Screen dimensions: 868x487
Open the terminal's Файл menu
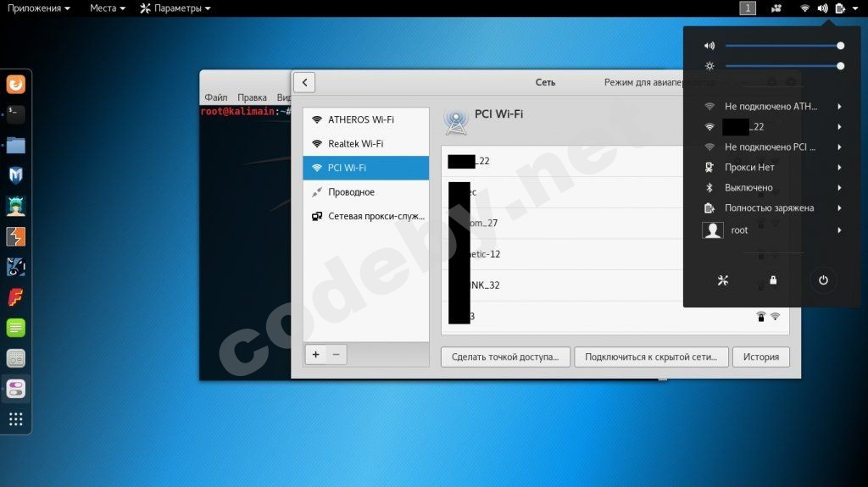coord(216,97)
